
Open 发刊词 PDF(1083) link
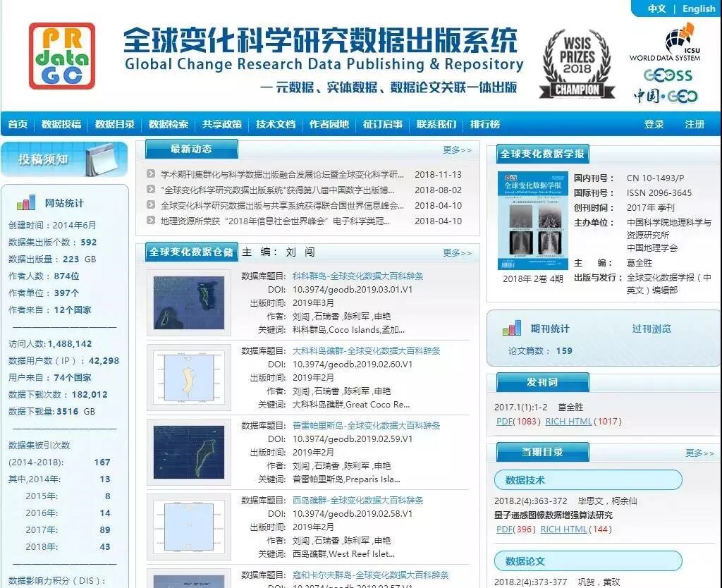518,422
